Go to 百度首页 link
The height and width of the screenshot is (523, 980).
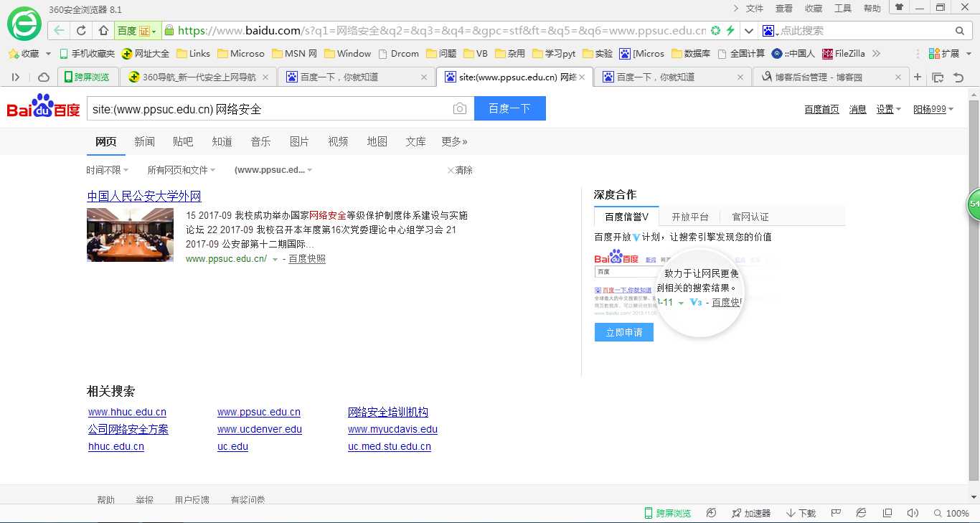(x=821, y=109)
